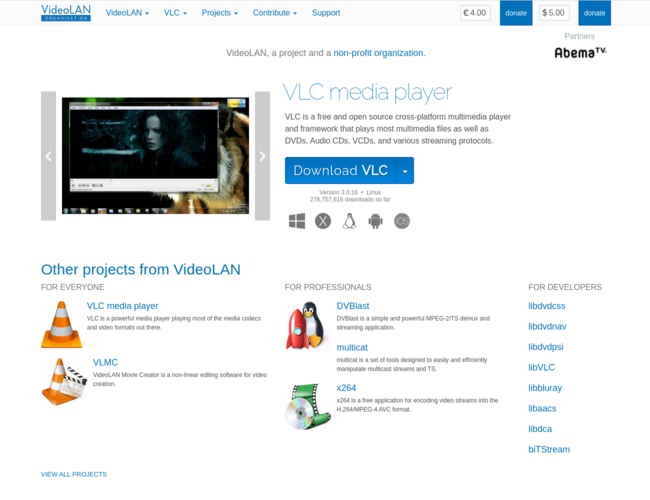This screenshot has height=500, width=650.
Task: Open the libVLC developer link
Action: pyautogui.click(x=541, y=368)
